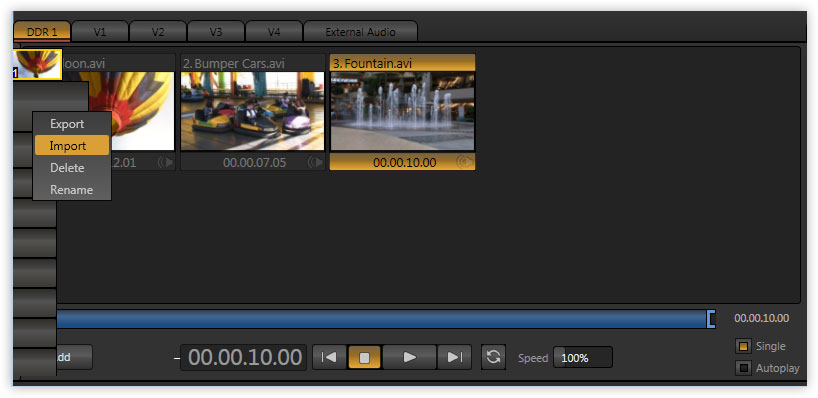Select the Fountain.avi clip thumbnail
The image size is (818, 398).
(402, 111)
